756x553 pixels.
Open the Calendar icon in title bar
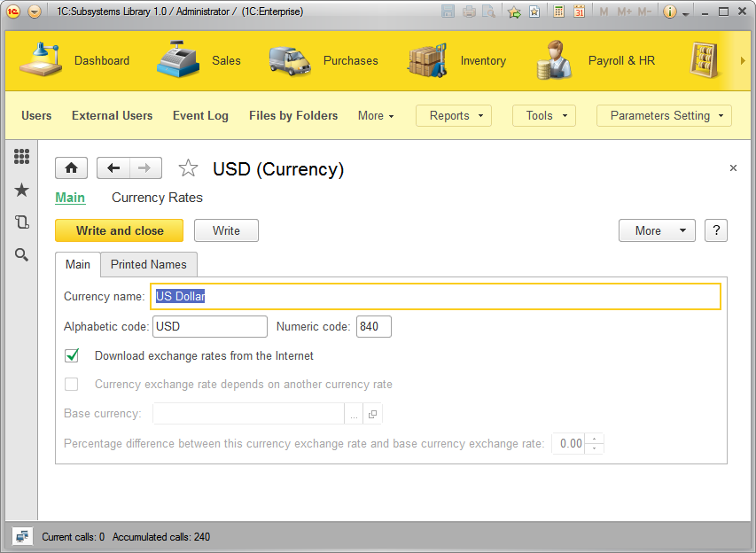click(579, 12)
